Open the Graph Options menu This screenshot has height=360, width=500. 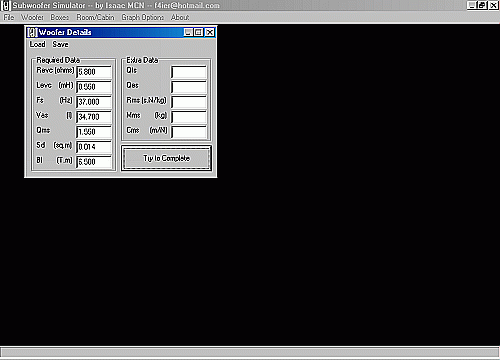click(x=143, y=17)
